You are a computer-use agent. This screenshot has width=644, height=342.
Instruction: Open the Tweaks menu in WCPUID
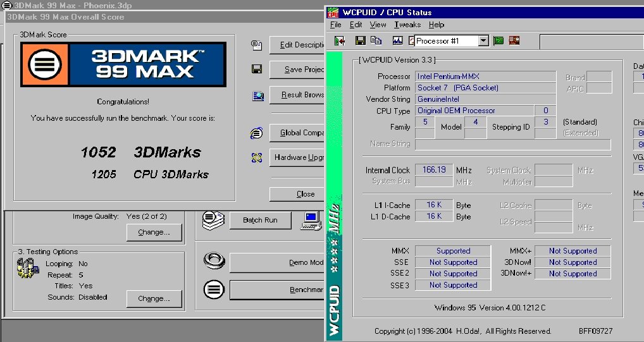click(x=407, y=25)
